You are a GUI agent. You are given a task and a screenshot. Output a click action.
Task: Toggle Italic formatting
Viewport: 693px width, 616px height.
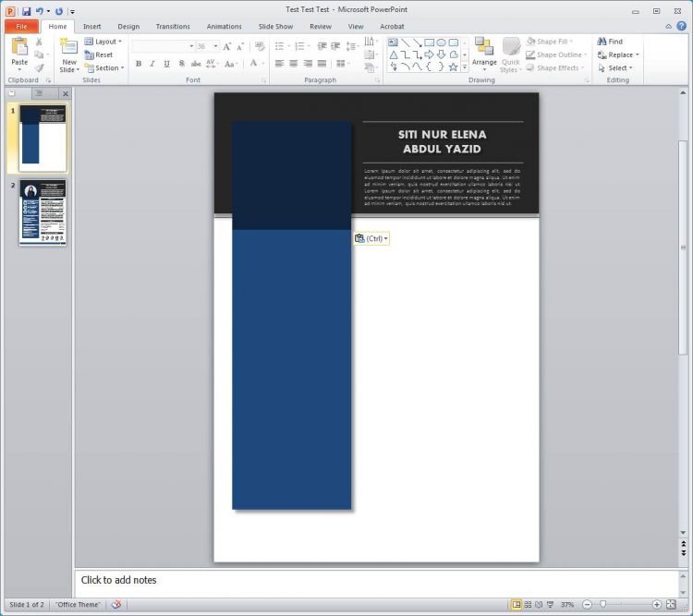pos(152,64)
